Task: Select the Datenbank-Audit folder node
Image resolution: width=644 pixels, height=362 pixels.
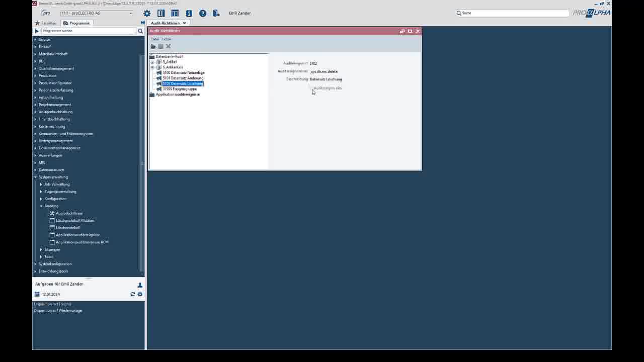Action: click(x=170, y=56)
